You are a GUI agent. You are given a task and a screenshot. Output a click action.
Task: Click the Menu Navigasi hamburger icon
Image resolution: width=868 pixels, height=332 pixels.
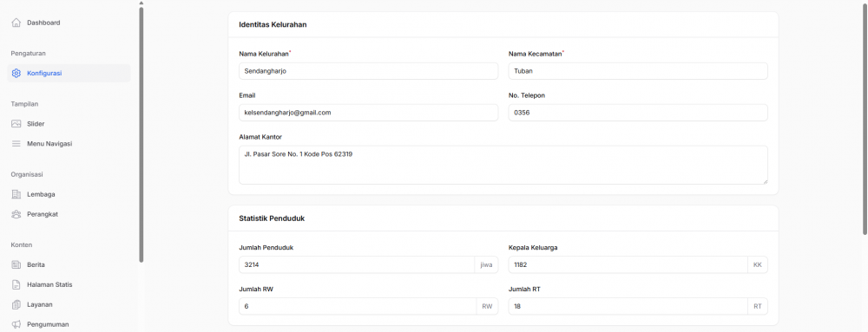click(x=16, y=144)
